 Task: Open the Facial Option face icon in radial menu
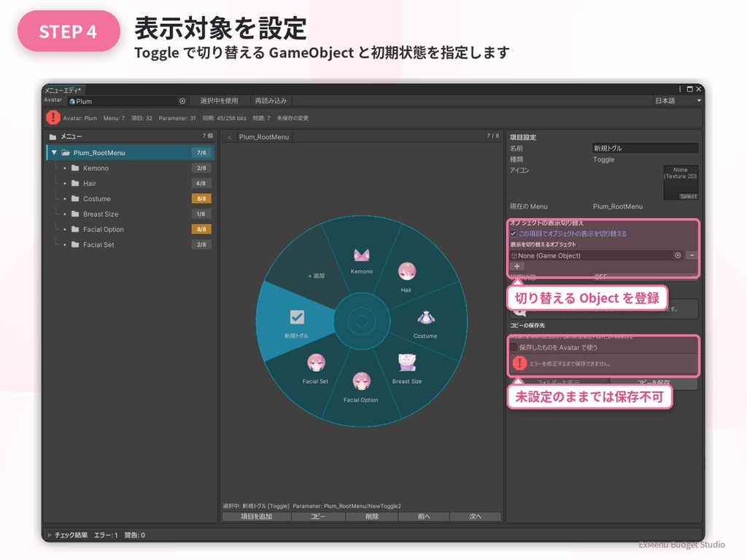(x=361, y=381)
